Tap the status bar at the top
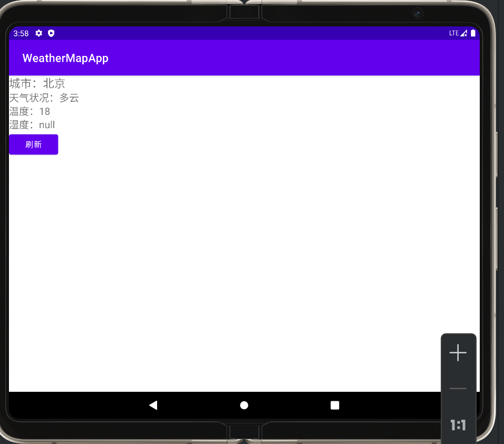The image size is (504, 444). [x=245, y=33]
